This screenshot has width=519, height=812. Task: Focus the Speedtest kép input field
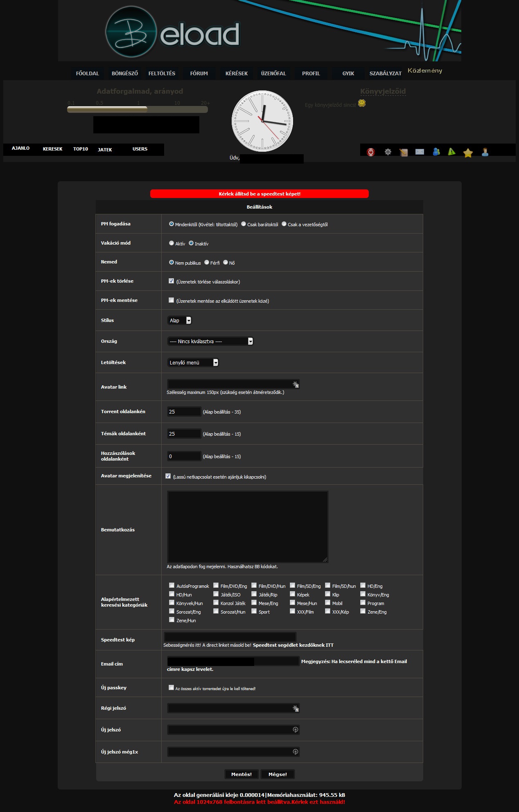(230, 637)
